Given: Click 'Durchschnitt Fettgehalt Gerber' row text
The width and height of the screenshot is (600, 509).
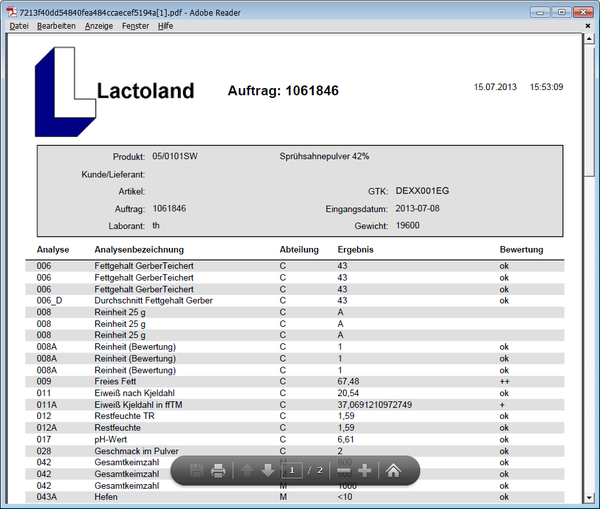Looking at the screenshot, I should tap(153, 301).
